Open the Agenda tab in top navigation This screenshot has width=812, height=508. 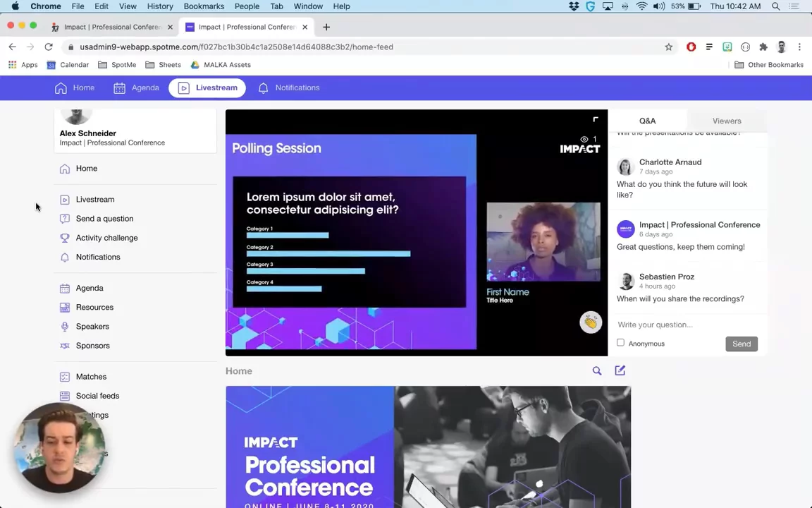coord(137,87)
